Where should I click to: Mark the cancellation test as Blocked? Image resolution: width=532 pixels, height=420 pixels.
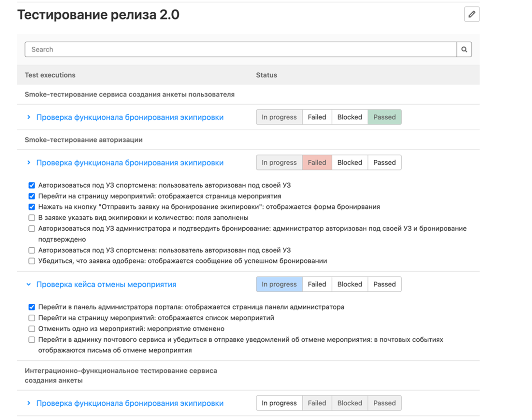(350, 284)
